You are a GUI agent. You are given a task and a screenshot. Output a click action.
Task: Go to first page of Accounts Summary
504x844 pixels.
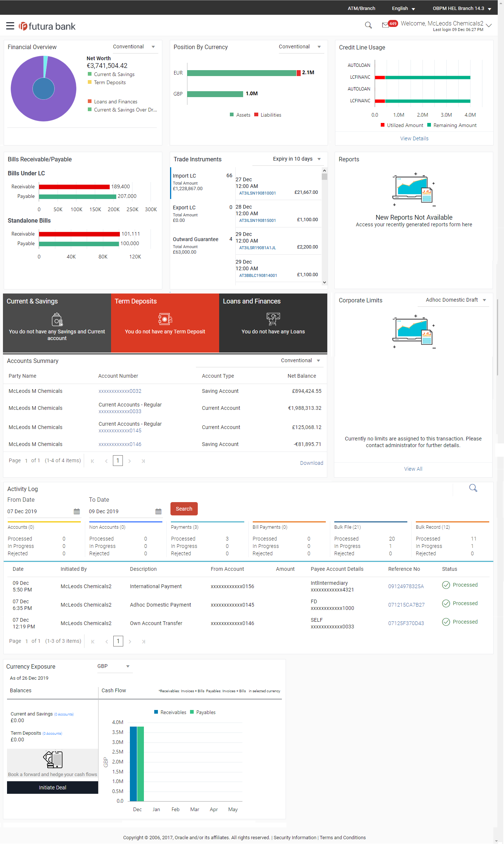[92, 461]
